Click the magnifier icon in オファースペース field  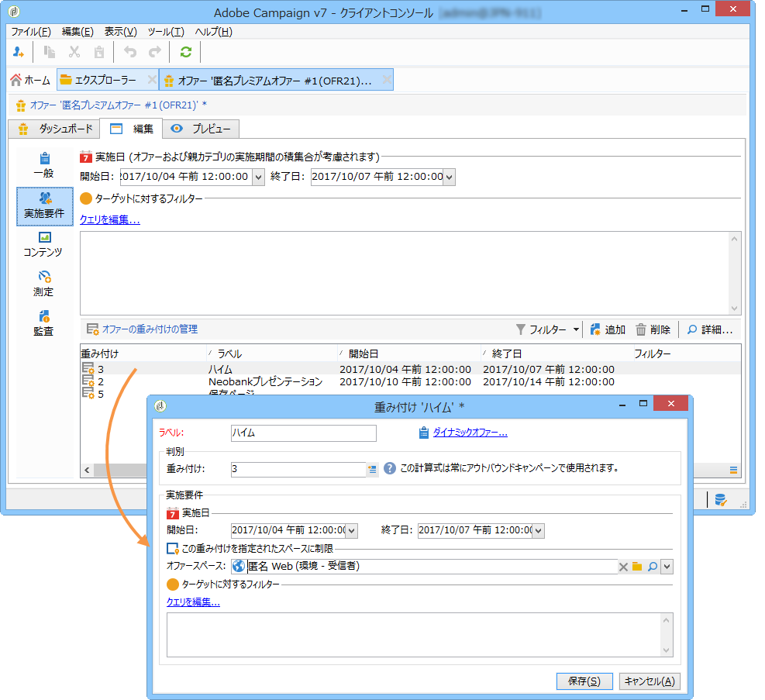tap(653, 567)
